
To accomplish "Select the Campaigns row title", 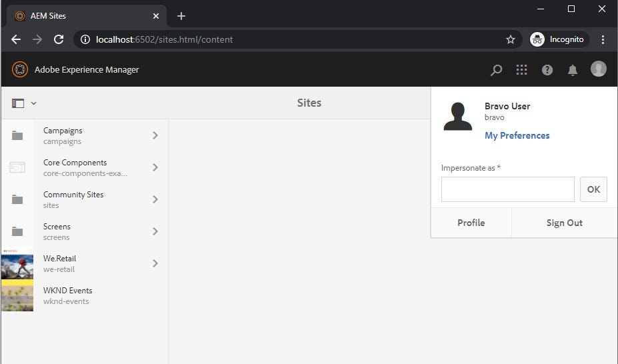I will pyautogui.click(x=63, y=131).
